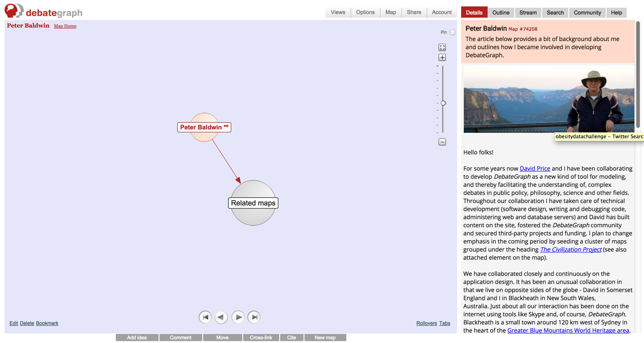
Task: Click the Map #74208 label
Action: tap(523, 29)
